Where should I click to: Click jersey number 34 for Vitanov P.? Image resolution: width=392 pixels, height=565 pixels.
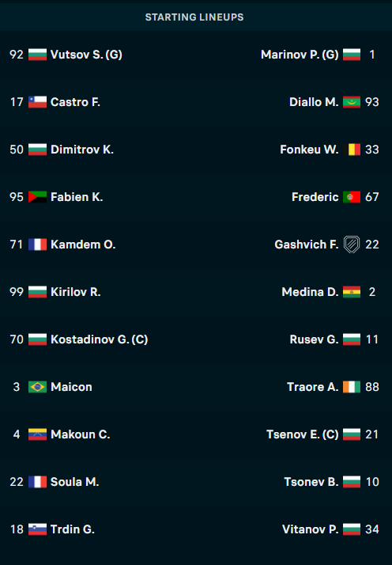(371, 529)
